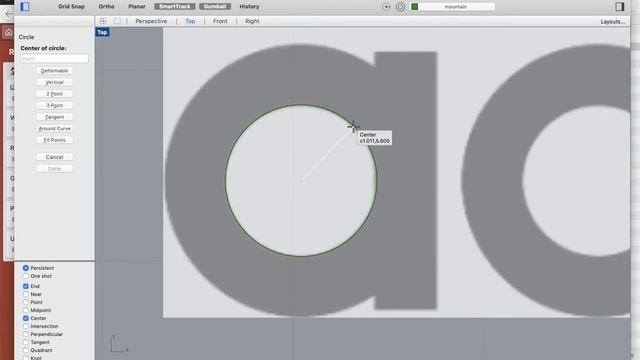Click the home icon in background window

point(8,32)
